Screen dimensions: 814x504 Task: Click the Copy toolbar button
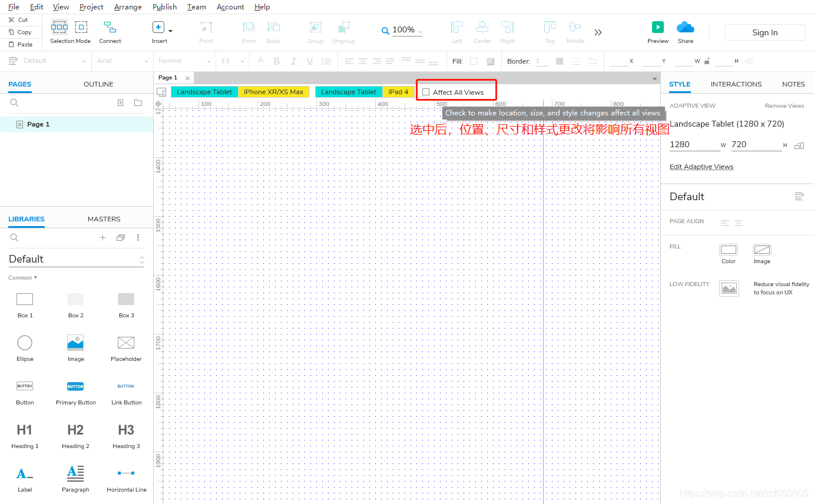tap(19, 32)
